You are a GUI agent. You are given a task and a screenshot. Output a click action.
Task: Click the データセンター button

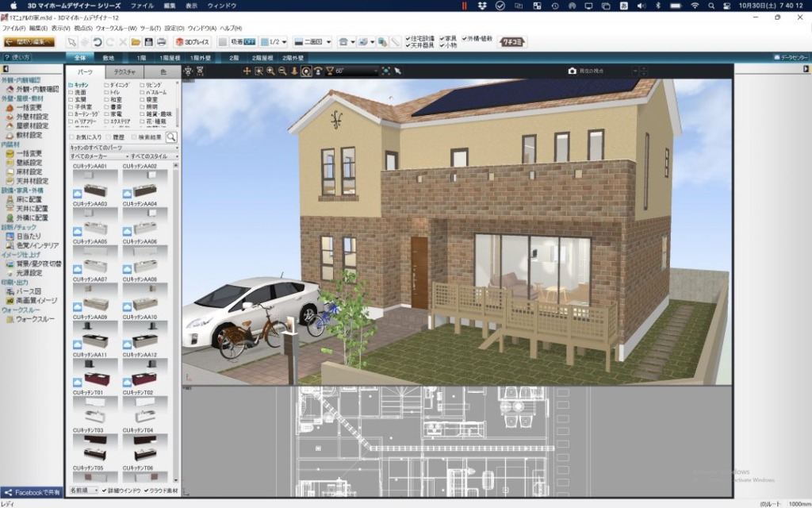click(791, 57)
